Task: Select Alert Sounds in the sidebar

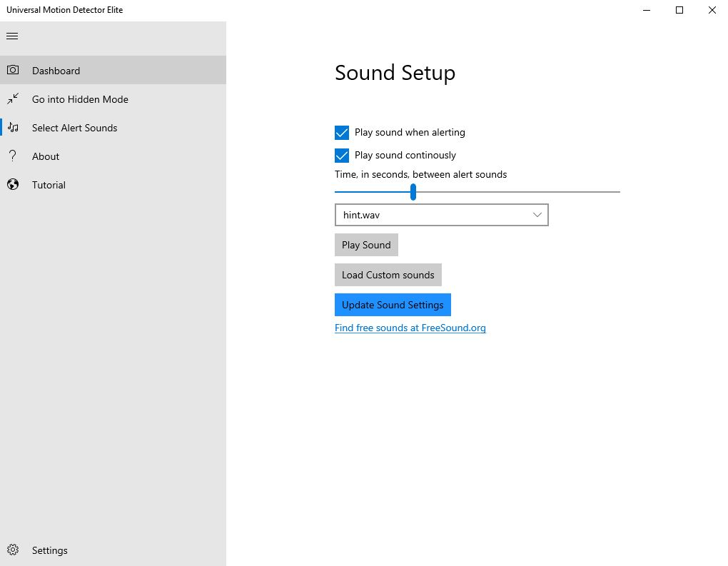Action: [x=74, y=128]
